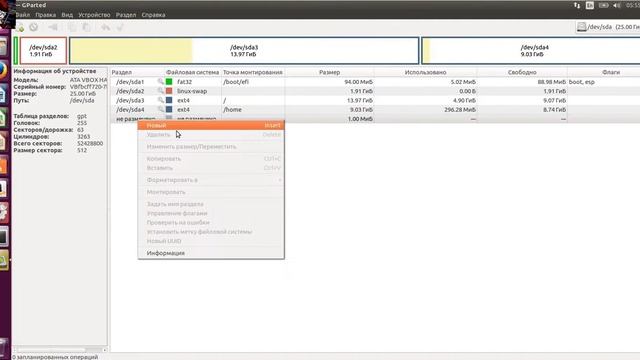Choose 'Задать имя раздела' in context menu
This screenshot has width=640, height=360.
(211, 204)
